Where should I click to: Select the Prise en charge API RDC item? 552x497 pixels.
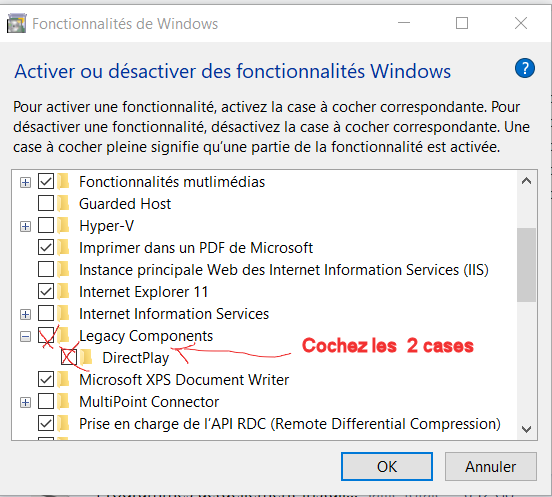pos(290,424)
